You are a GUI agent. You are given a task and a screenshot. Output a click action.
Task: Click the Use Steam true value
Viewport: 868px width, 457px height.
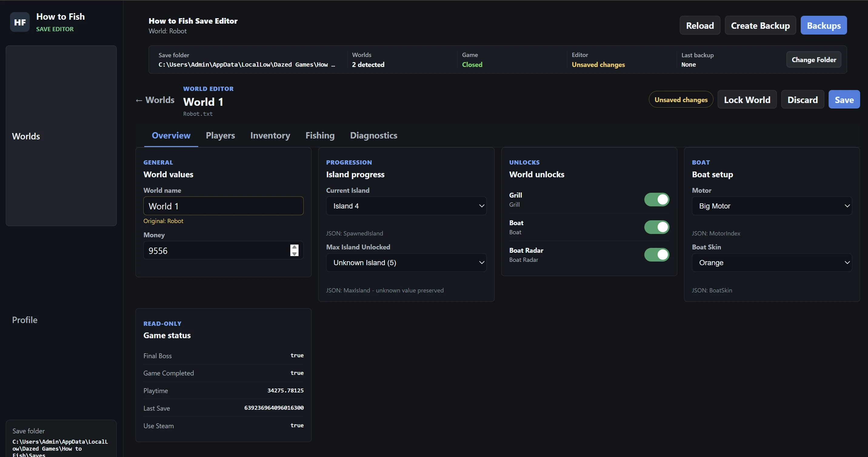pos(297,425)
